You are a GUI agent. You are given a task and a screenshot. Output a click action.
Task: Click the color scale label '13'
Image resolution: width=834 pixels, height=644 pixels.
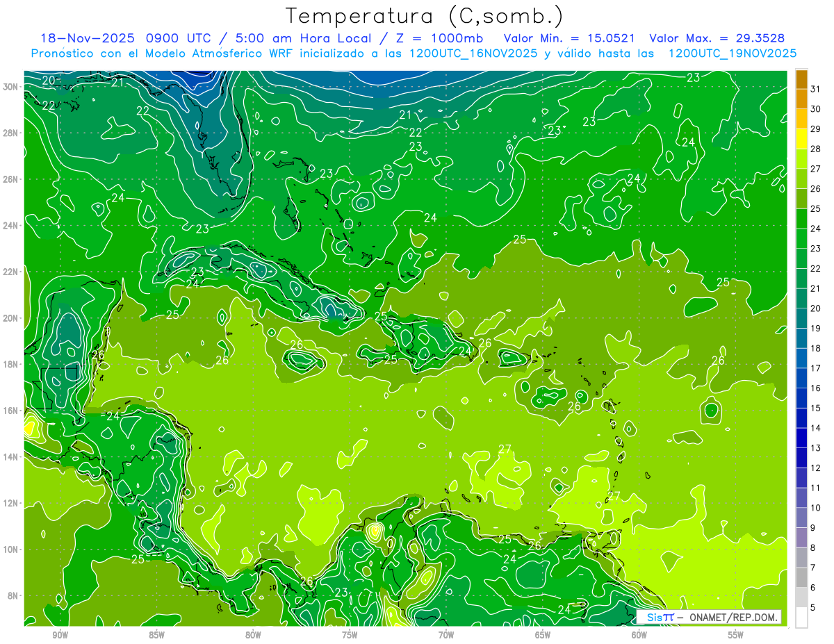click(816, 448)
